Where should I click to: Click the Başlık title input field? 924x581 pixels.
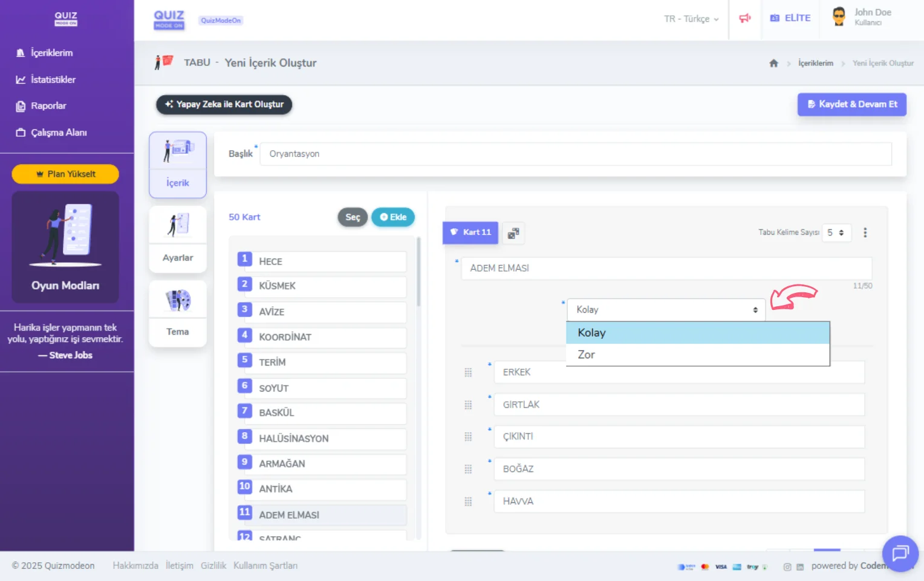click(575, 154)
